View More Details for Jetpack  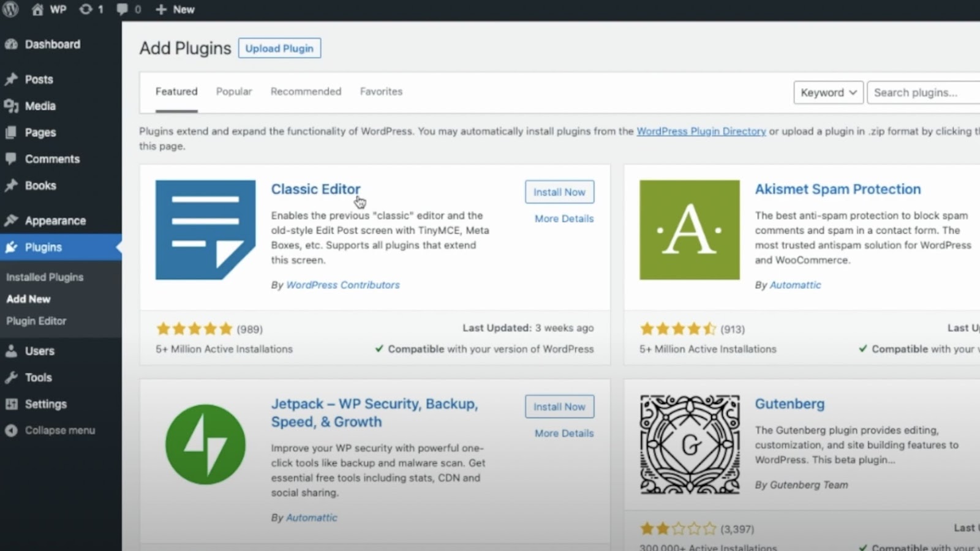click(564, 433)
